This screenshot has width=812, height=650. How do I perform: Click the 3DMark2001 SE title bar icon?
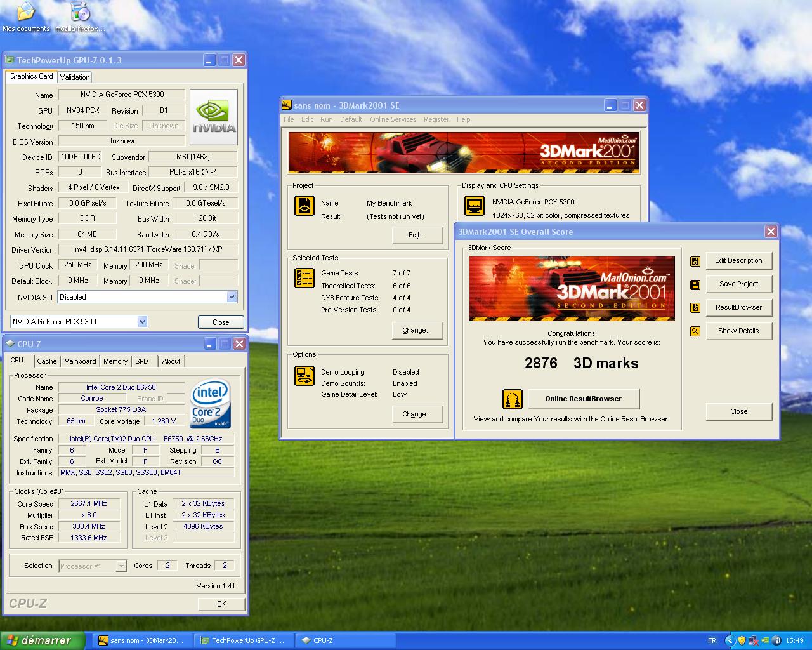[287, 105]
